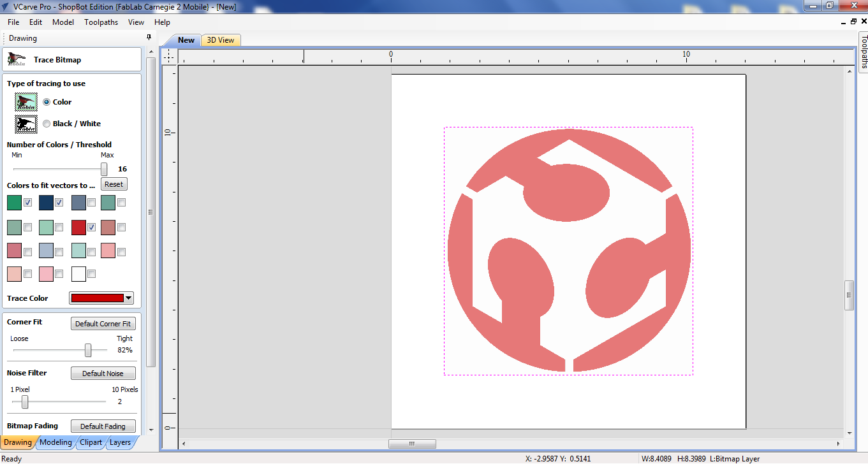This screenshot has height=464, width=868.
Task: Check the light periwinkle blue color checkbox
Action: coord(59,251)
